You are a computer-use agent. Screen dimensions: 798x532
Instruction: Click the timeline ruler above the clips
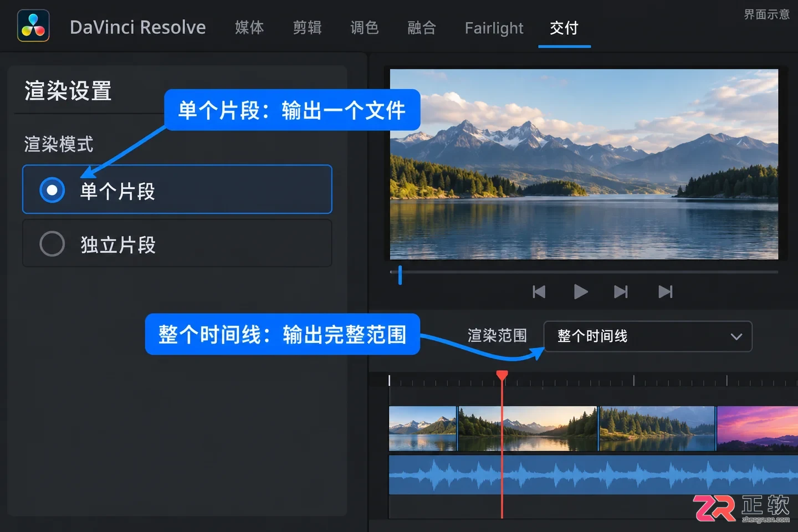(x=594, y=380)
